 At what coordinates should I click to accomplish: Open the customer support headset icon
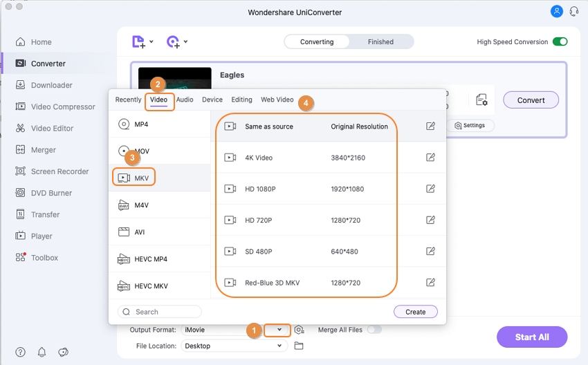tap(573, 11)
